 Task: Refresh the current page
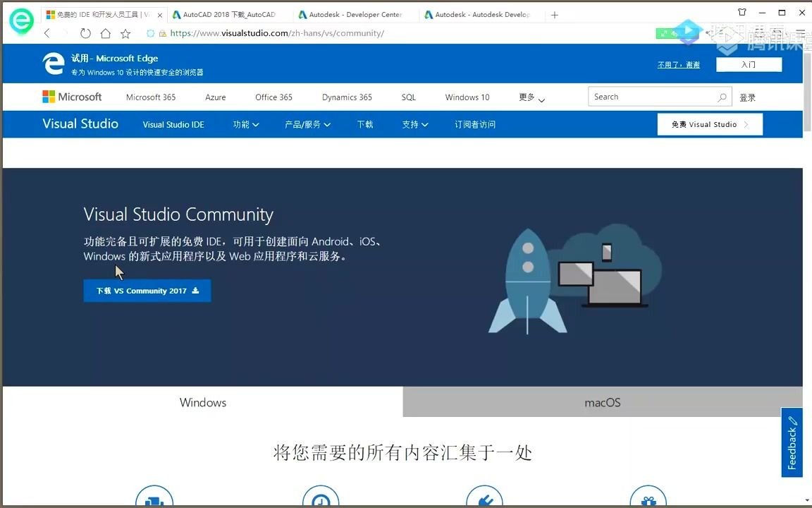pyautogui.click(x=85, y=32)
